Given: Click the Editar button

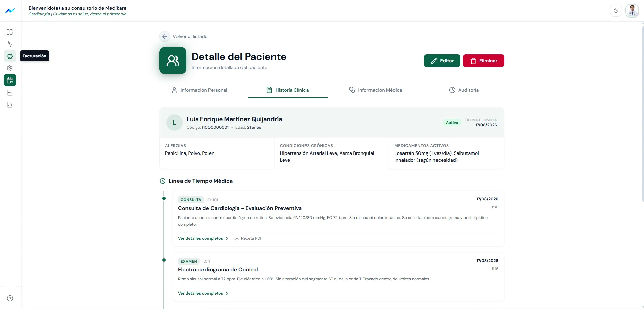Looking at the screenshot, I should (442, 61).
